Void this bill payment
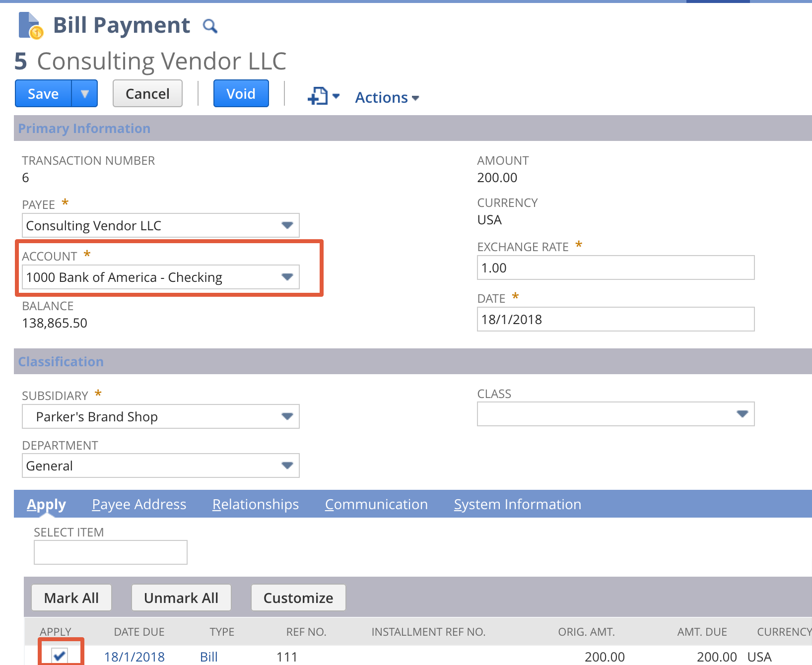The width and height of the screenshot is (812, 665). pos(241,93)
